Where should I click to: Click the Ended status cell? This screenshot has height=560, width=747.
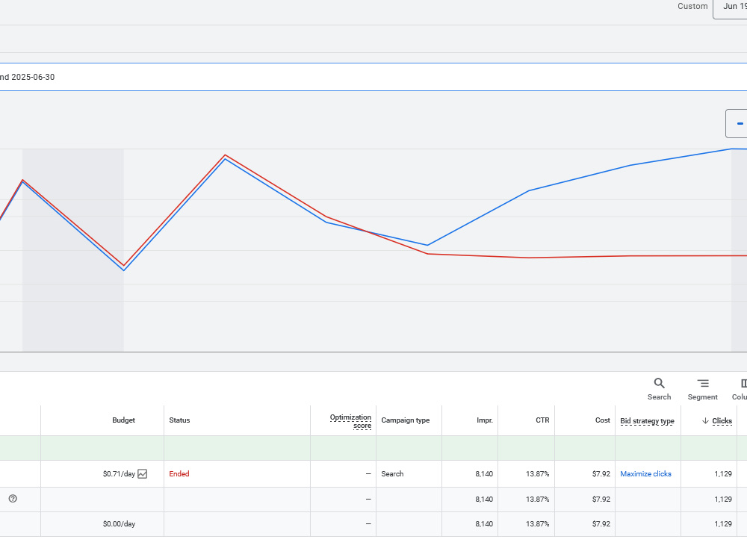(179, 474)
